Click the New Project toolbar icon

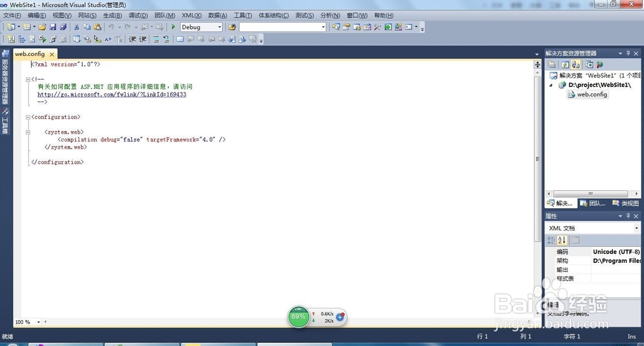click(x=11, y=27)
